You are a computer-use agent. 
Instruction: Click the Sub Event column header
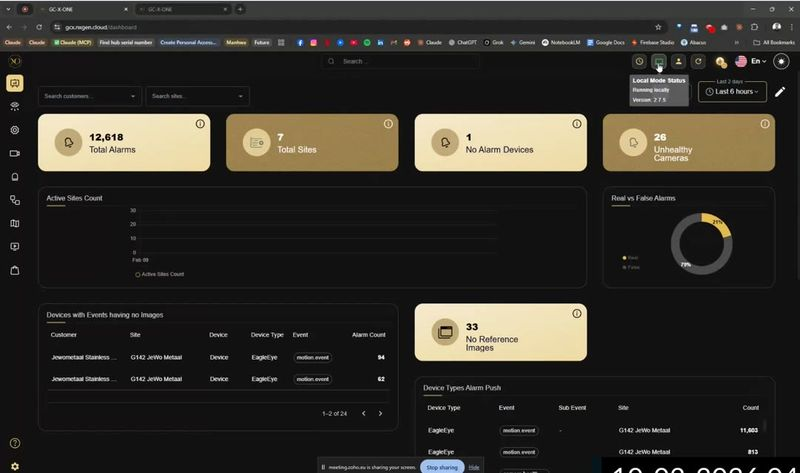coord(572,408)
